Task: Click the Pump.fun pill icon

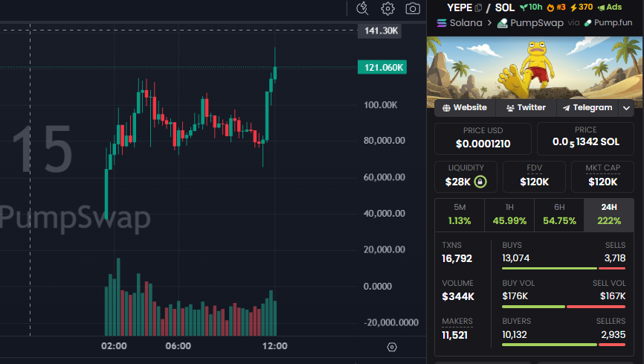Action: point(587,23)
